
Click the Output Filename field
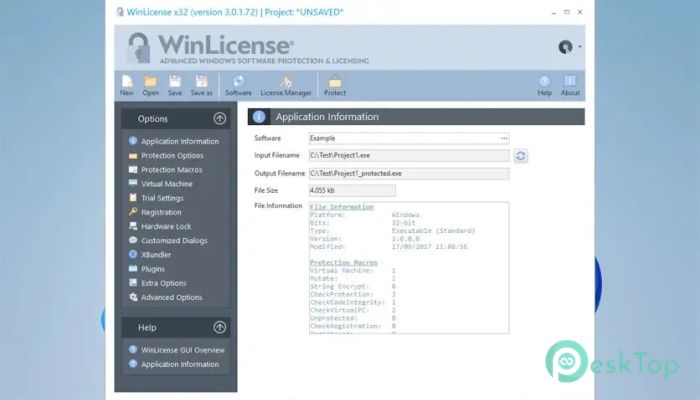pos(409,173)
